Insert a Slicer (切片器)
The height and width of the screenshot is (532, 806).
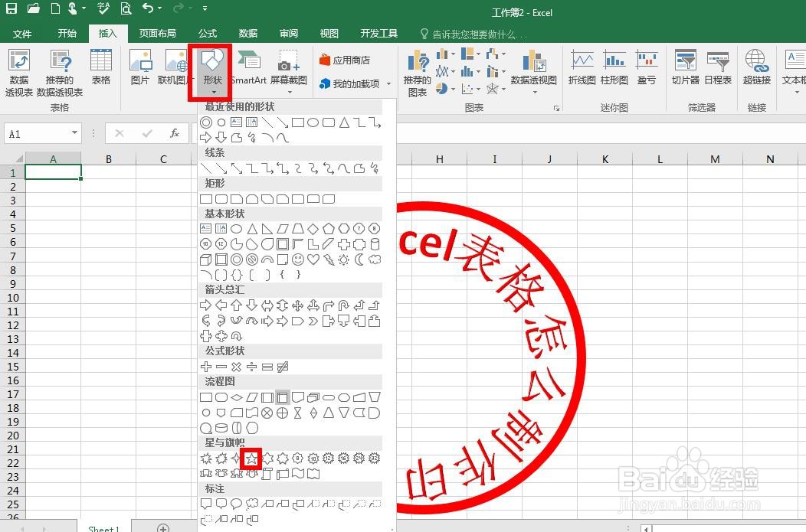click(686, 67)
